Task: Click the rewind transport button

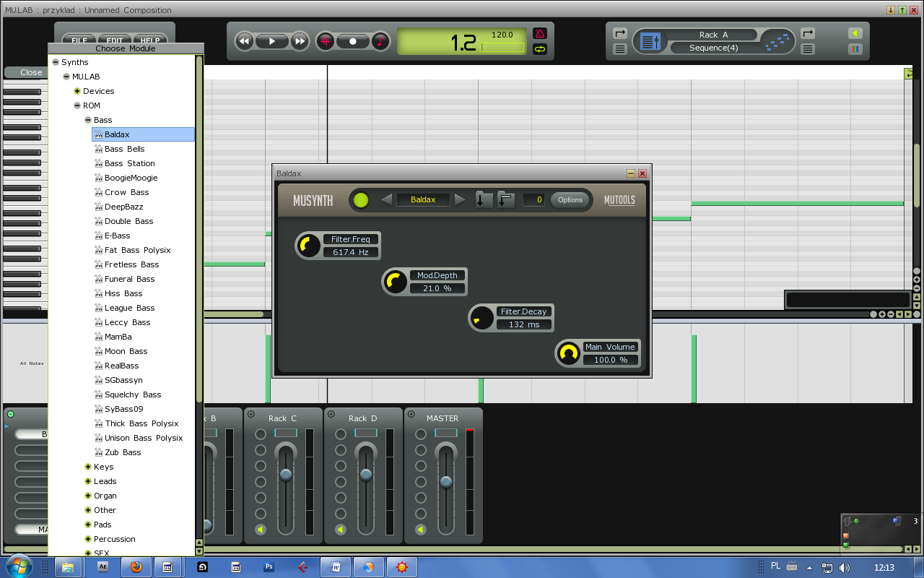Action: pyautogui.click(x=244, y=41)
